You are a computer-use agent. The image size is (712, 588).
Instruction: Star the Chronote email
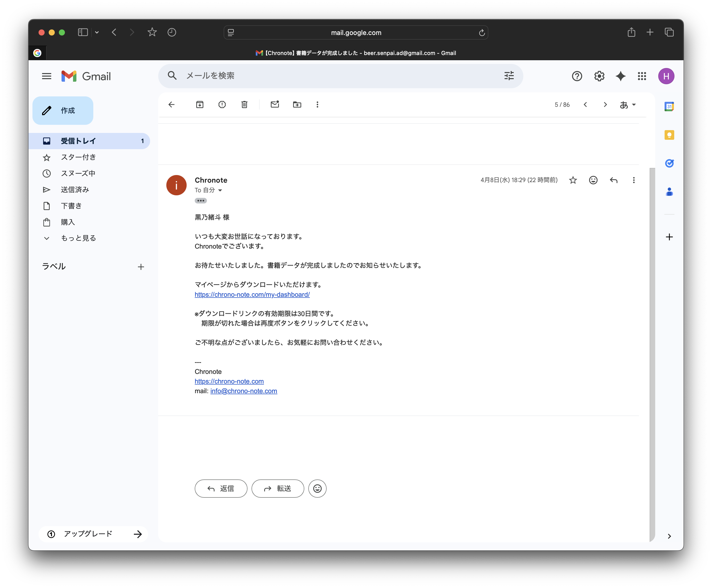pos(573,180)
